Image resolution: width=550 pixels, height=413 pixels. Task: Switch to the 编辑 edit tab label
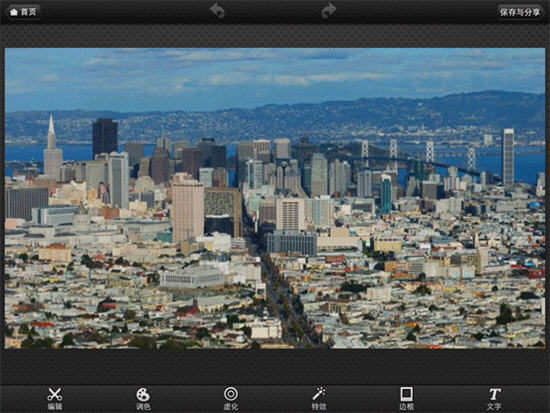[55, 407]
